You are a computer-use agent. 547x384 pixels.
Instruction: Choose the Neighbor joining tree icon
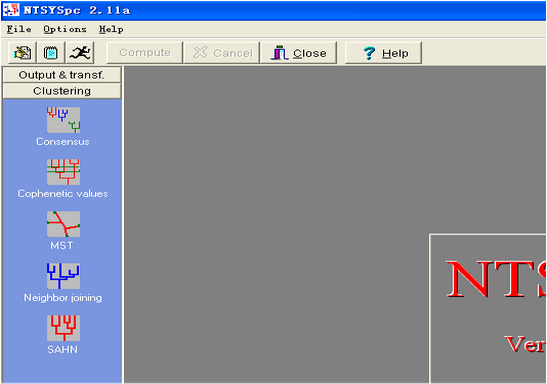(x=63, y=276)
